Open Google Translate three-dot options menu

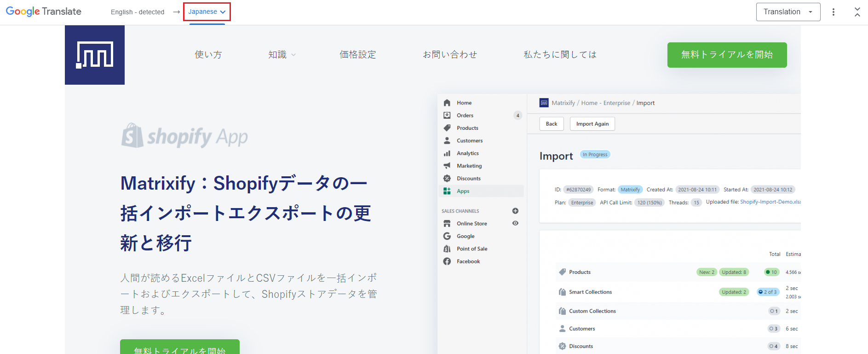(x=833, y=12)
